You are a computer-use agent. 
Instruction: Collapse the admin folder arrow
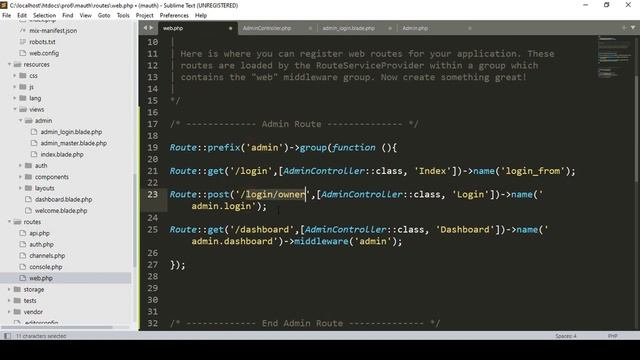(20, 120)
